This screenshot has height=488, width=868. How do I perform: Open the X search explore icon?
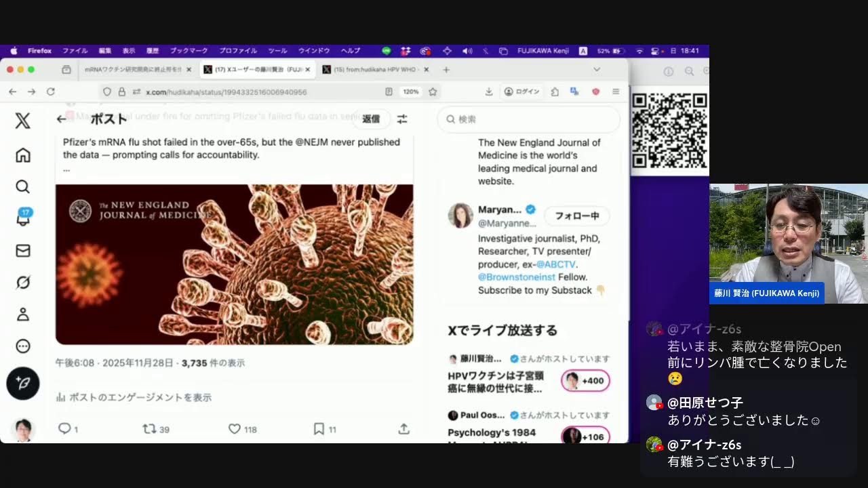(x=23, y=187)
